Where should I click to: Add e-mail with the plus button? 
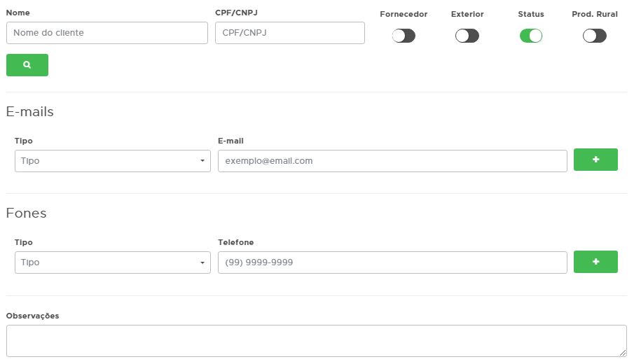coord(595,160)
